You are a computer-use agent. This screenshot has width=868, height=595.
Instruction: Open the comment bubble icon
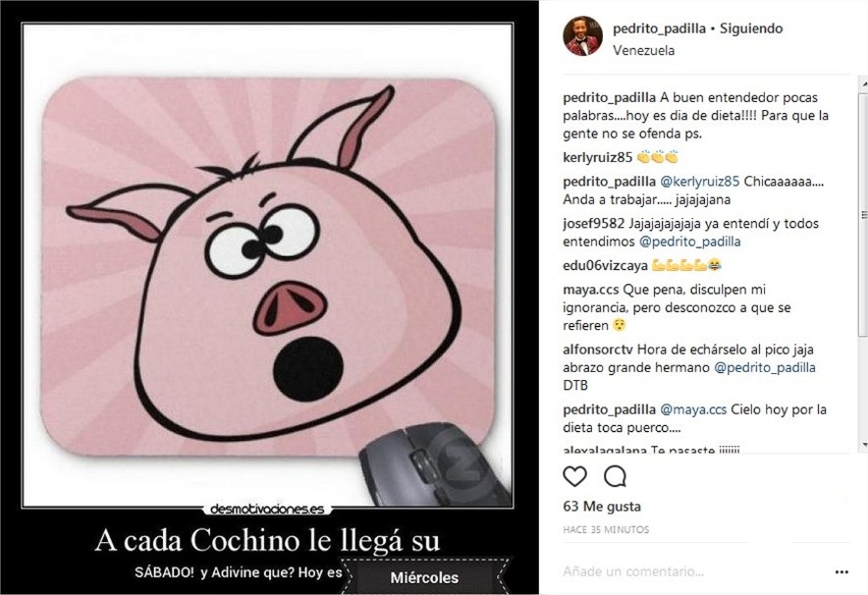615,476
